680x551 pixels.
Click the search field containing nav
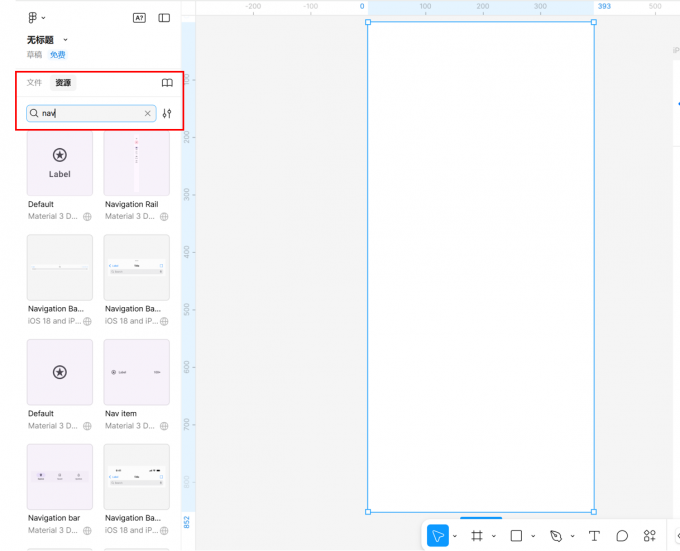coord(91,113)
